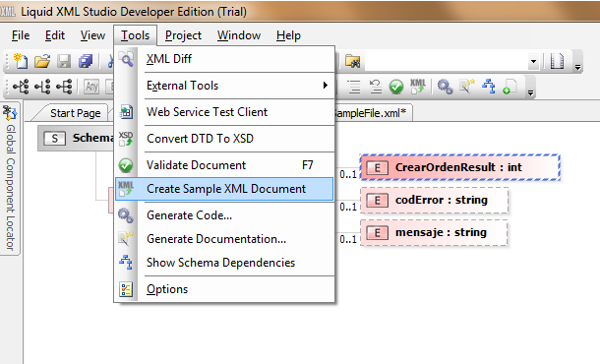The height and width of the screenshot is (364, 600).
Task: Choose Show Schema Dependencies
Action: click(x=225, y=263)
